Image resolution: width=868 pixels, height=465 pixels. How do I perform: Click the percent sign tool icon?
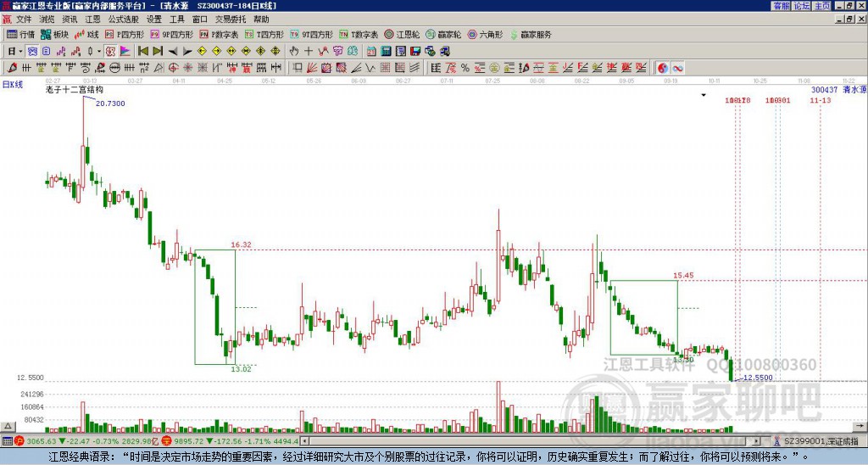pyautogui.click(x=465, y=68)
